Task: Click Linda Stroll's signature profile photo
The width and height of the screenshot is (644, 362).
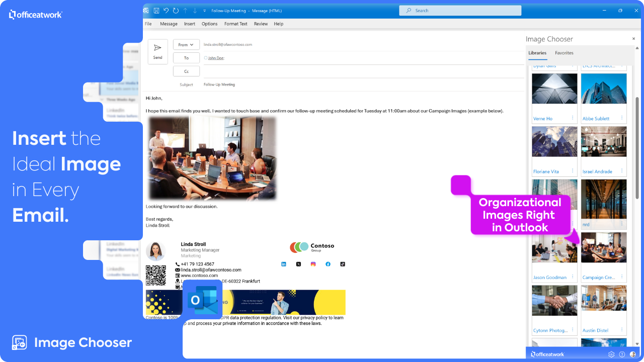Action: 156,251
